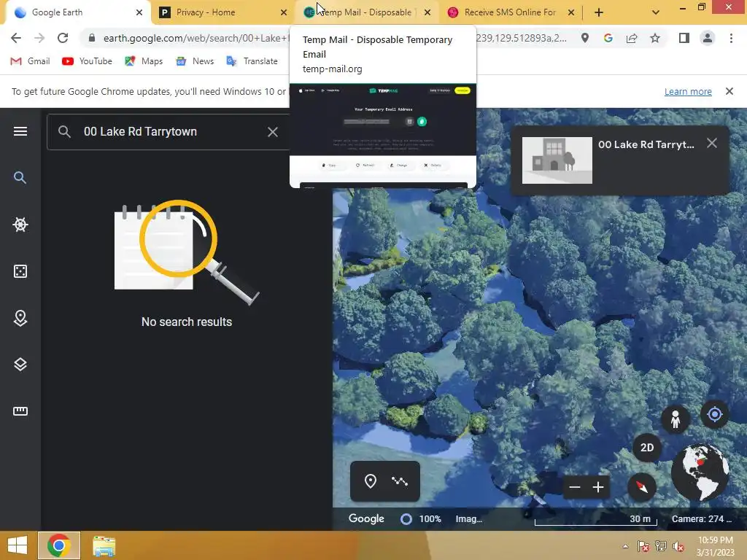Image resolution: width=747 pixels, height=560 pixels.
Task: Open Maps bookmark
Action: tap(144, 61)
